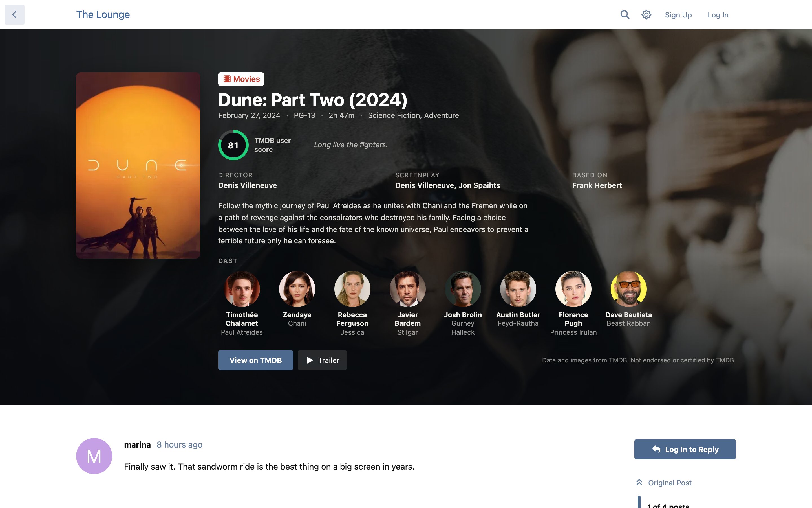Image resolution: width=812 pixels, height=508 pixels.
Task: Click the Science Fiction, Adventure genres text
Action: coord(413,115)
